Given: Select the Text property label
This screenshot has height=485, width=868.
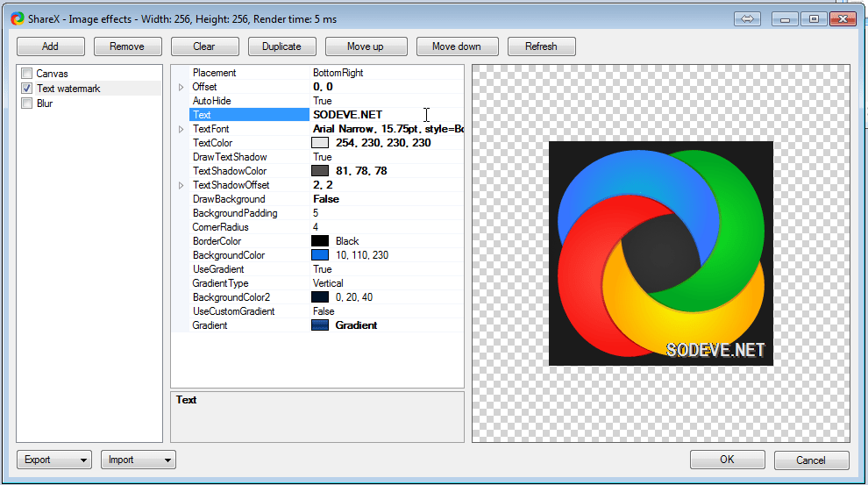Looking at the screenshot, I should click(202, 115).
